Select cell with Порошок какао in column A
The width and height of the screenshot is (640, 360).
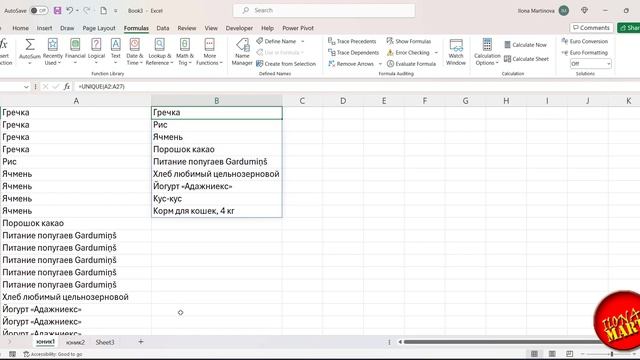coord(76,223)
